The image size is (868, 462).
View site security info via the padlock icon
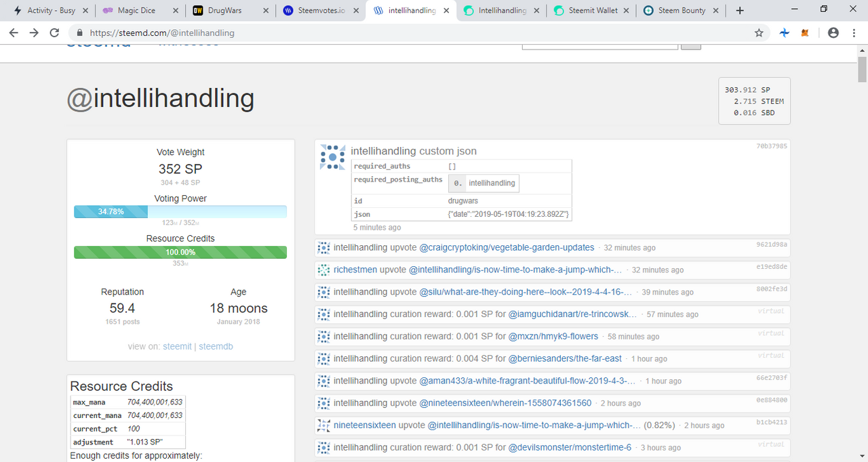pyautogui.click(x=80, y=33)
